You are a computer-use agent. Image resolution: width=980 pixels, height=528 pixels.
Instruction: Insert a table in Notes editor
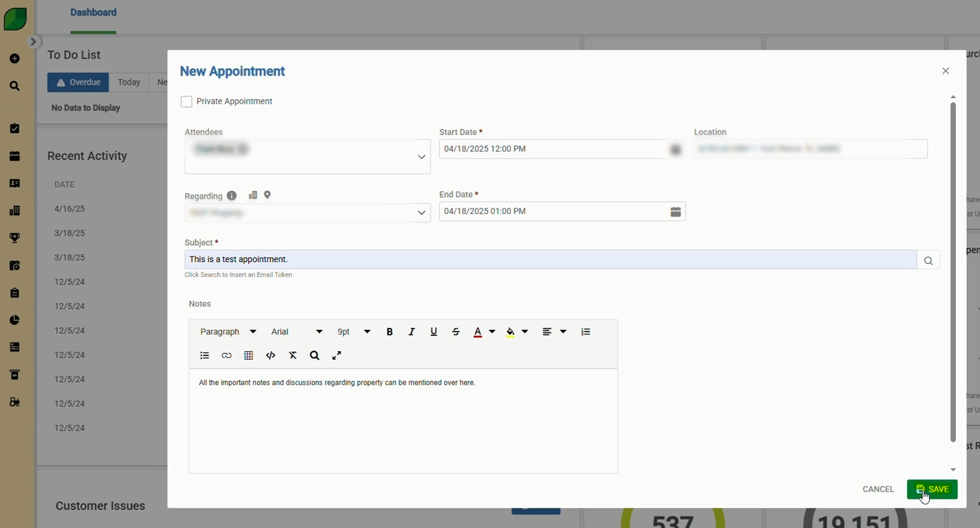(249, 356)
